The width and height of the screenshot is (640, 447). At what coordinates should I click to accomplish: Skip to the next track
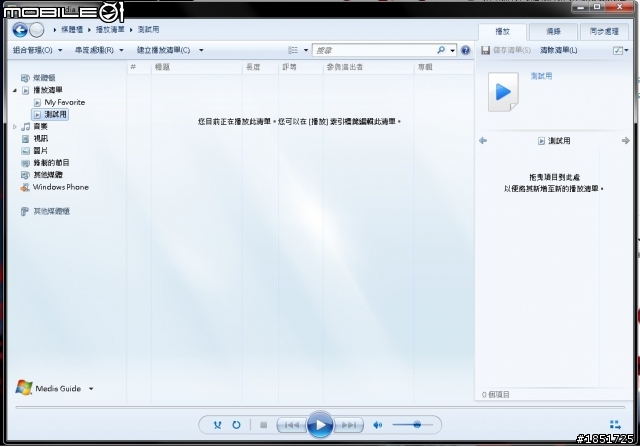point(349,425)
